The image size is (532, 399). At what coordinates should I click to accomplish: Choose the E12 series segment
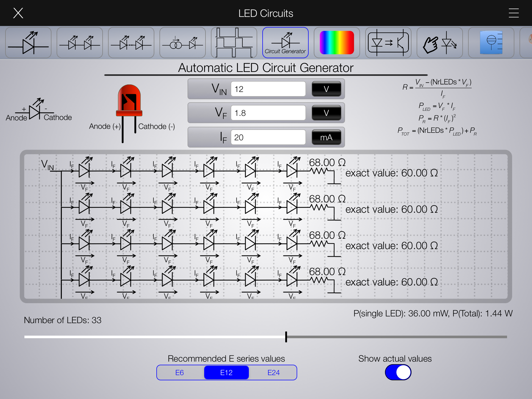coord(226,373)
